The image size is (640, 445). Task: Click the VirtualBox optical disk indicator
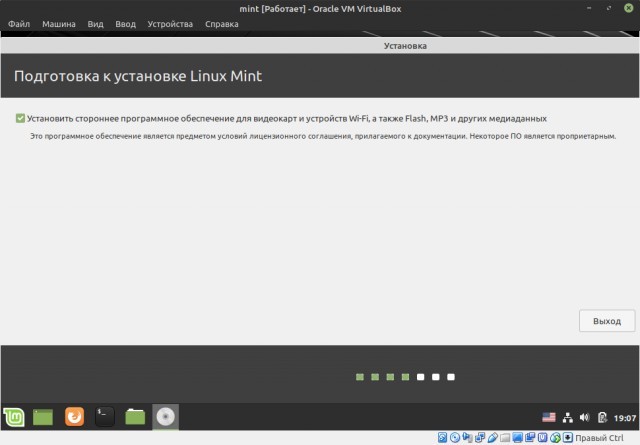[455, 438]
